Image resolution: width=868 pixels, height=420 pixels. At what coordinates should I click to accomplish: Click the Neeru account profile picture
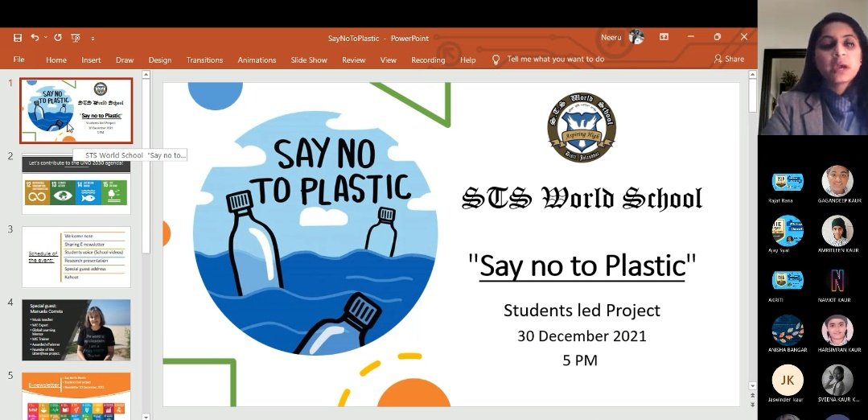636,37
